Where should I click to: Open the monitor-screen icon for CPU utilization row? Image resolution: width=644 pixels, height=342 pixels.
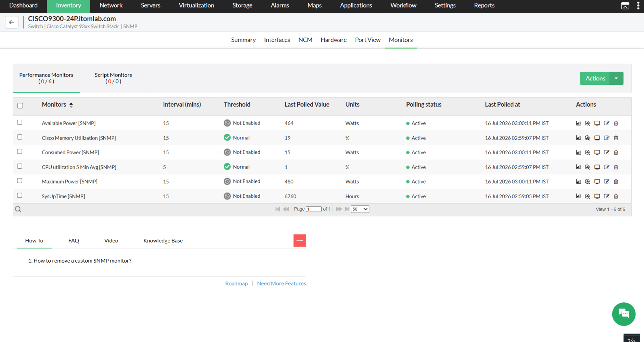pyautogui.click(x=597, y=167)
